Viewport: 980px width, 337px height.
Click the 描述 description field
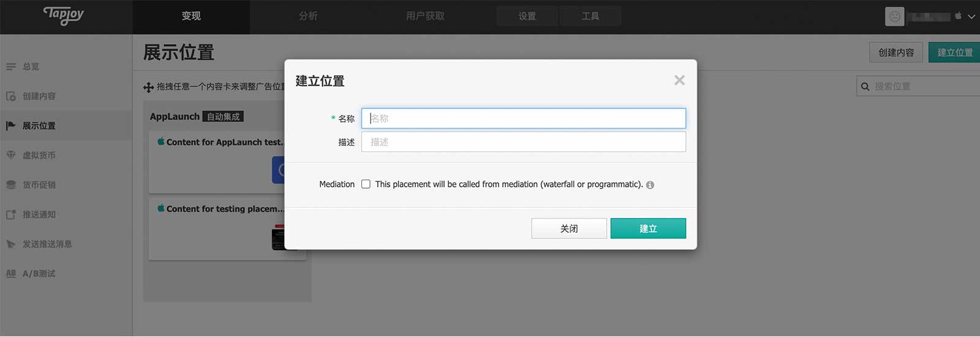524,142
